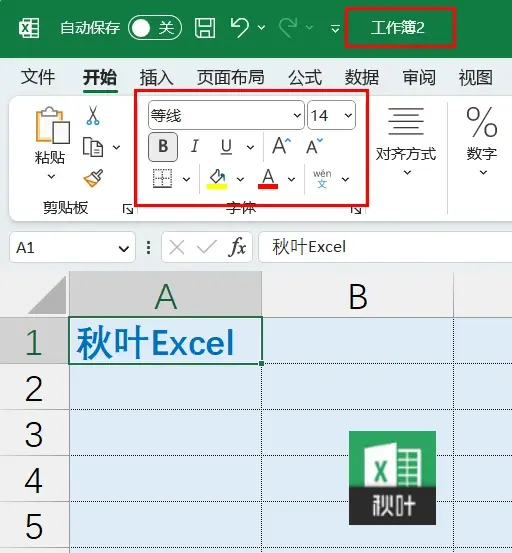Open the Underline style dropdown arrow

coord(250,147)
